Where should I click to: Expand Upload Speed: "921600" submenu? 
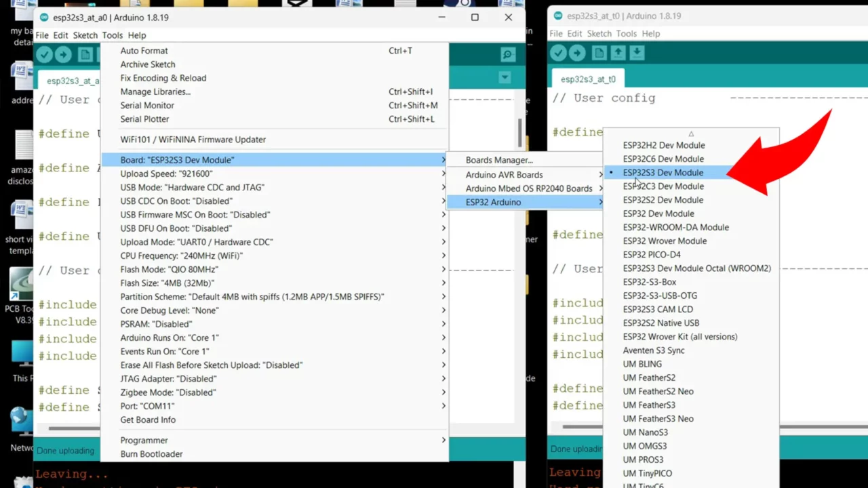(x=275, y=174)
